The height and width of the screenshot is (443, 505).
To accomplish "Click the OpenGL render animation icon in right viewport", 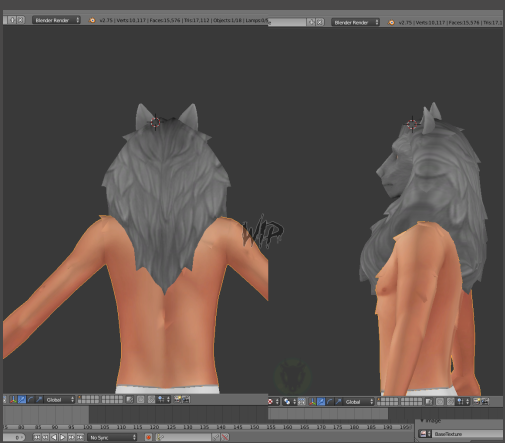I will pos(485,401).
